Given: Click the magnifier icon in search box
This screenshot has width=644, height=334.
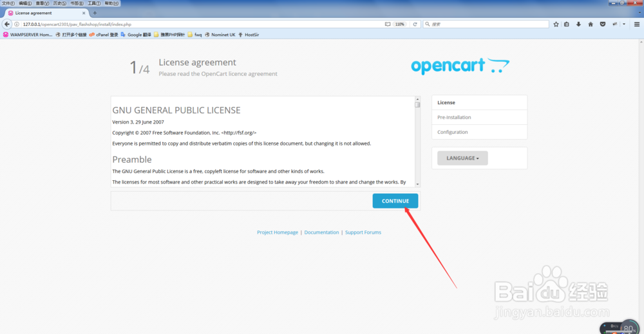Looking at the screenshot, I should click(x=427, y=24).
